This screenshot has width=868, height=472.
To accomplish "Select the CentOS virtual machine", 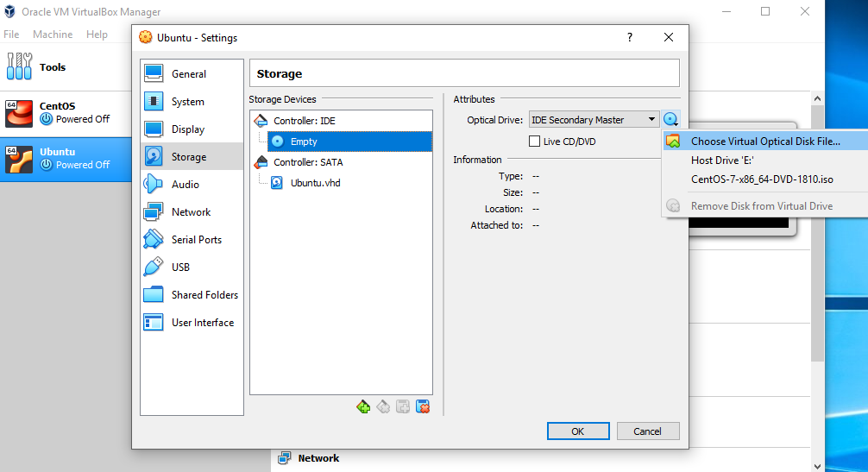I will (66, 113).
